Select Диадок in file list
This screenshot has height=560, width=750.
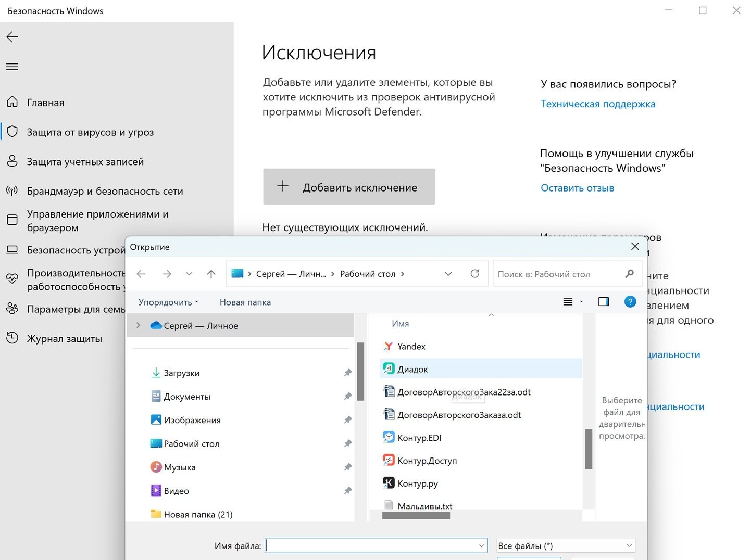481,369
